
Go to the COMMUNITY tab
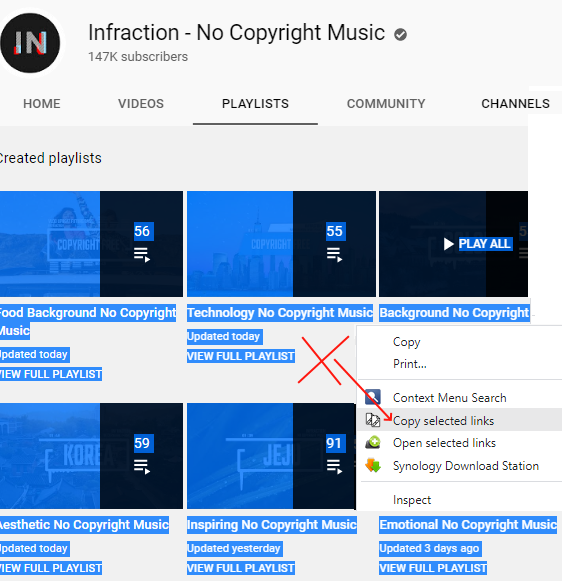point(386,104)
